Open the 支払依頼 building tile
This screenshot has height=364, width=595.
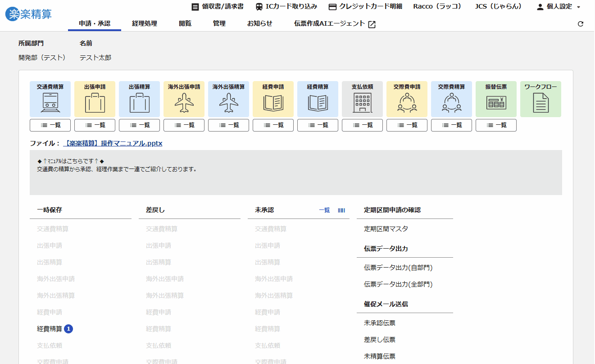[x=362, y=99]
